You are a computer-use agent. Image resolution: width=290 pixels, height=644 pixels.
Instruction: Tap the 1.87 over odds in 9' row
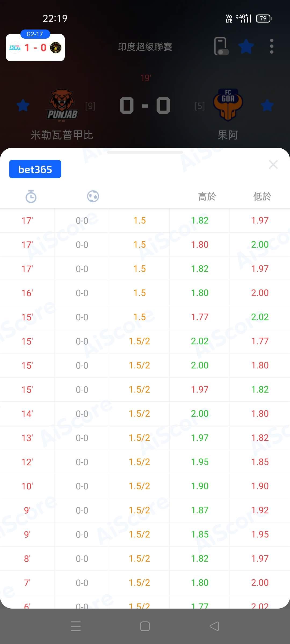coord(200,510)
